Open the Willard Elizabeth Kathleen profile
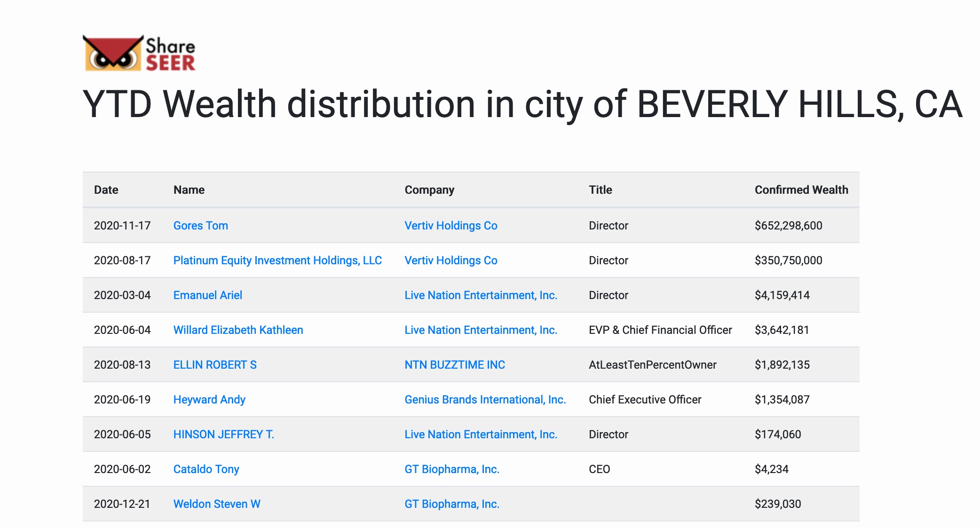 pos(237,330)
